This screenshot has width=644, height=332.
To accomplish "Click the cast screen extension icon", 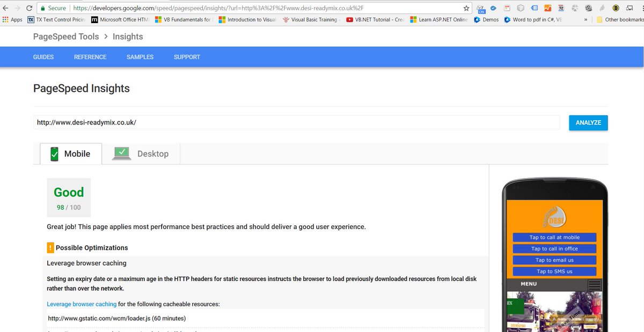I will 629,8.
